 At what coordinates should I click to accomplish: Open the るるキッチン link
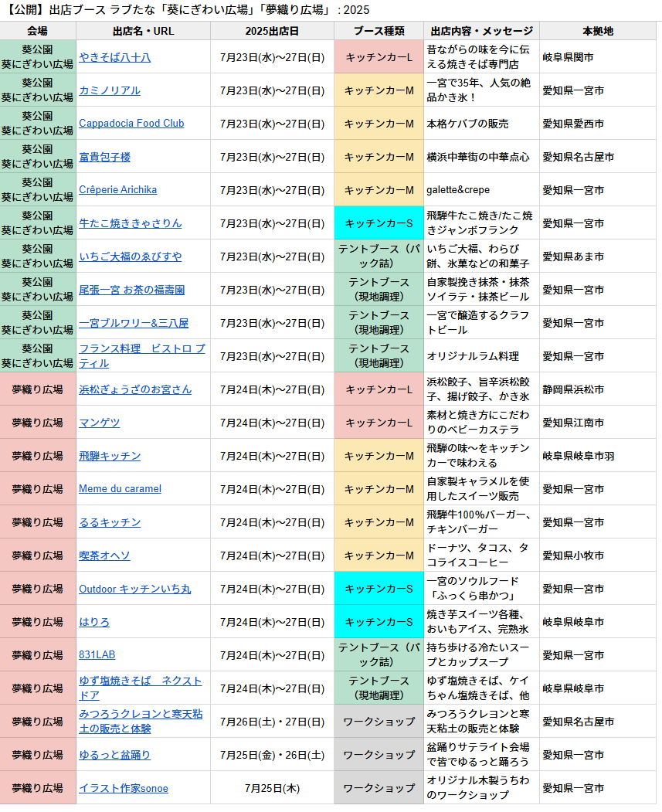click(x=109, y=522)
